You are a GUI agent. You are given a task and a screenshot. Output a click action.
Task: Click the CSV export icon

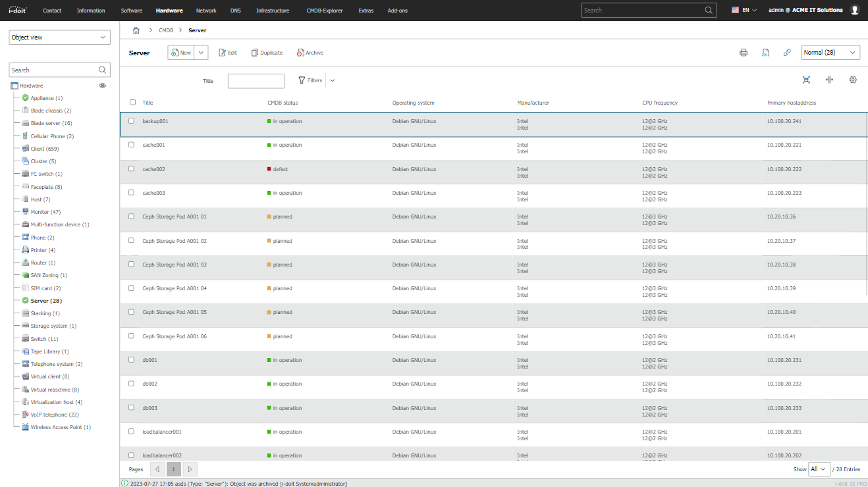coord(765,53)
